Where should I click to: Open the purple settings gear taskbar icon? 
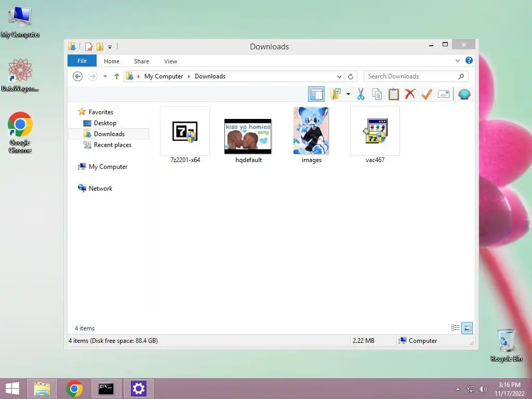(x=138, y=389)
